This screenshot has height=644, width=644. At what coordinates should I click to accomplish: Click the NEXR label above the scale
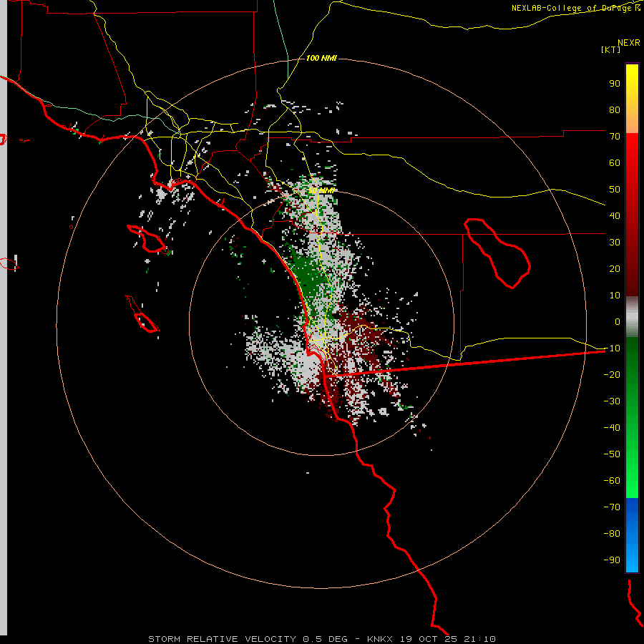[x=629, y=43]
